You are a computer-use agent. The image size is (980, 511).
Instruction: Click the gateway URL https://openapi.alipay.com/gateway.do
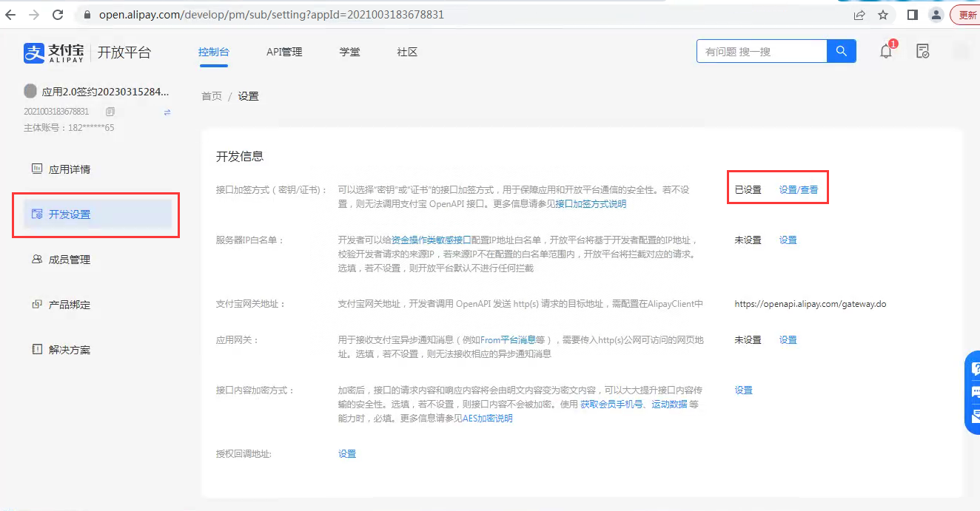coord(810,304)
